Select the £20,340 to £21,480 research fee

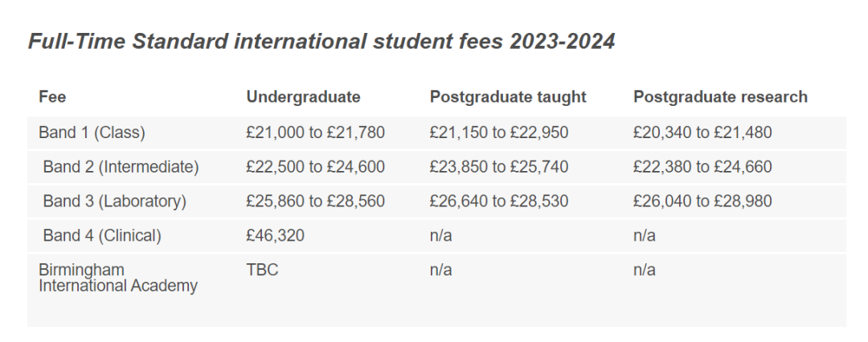click(x=702, y=132)
